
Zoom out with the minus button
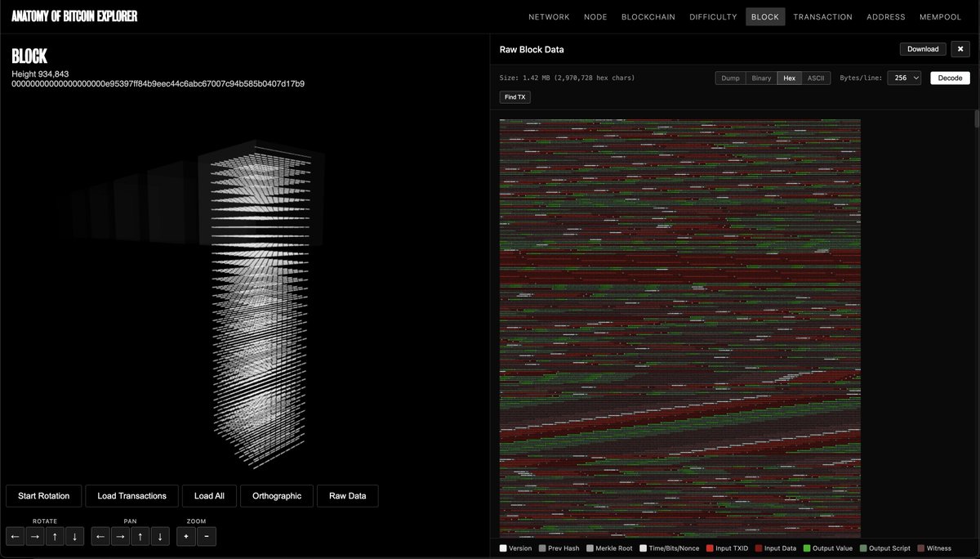(206, 536)
